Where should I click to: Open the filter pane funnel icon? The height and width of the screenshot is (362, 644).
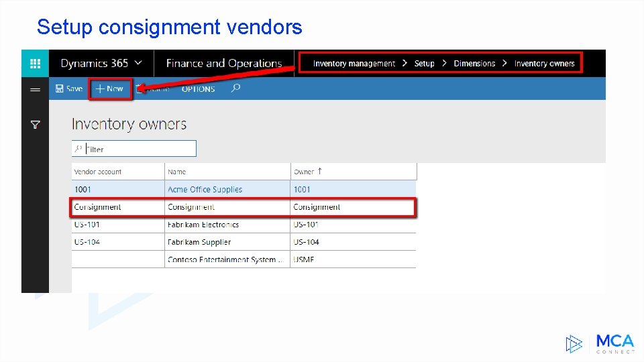[36, 125]
